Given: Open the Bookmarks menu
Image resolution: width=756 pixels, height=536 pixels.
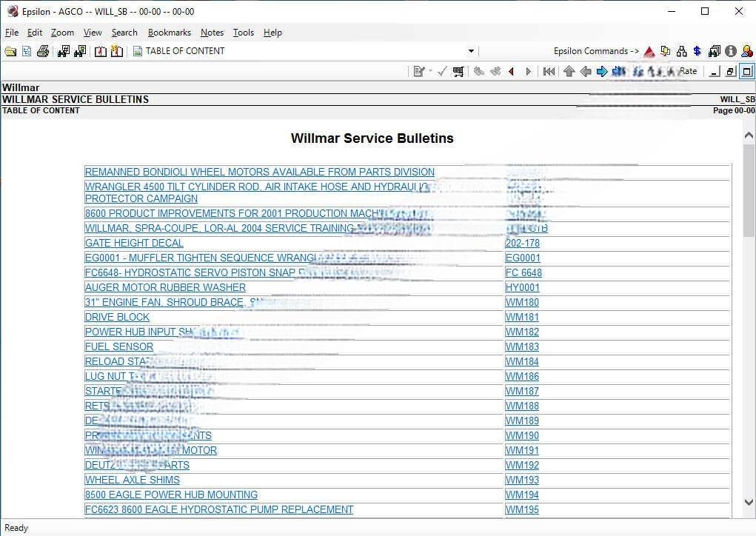Looking at the screenshot, I should click(x=170, y=33).
